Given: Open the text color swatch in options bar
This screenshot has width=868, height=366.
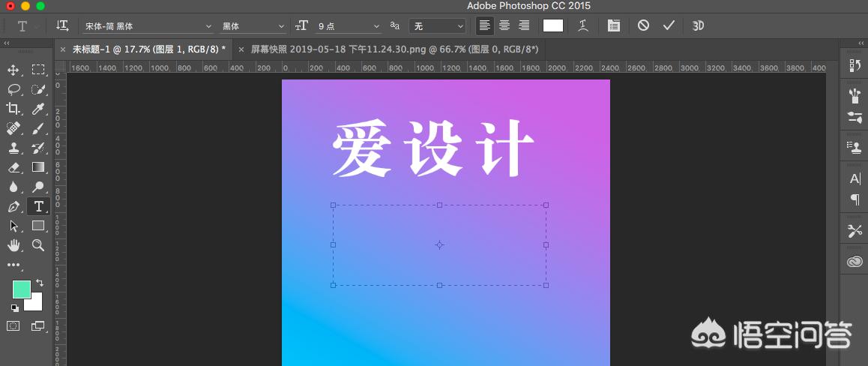Looking at the screenshot, I should pos(553,25).
